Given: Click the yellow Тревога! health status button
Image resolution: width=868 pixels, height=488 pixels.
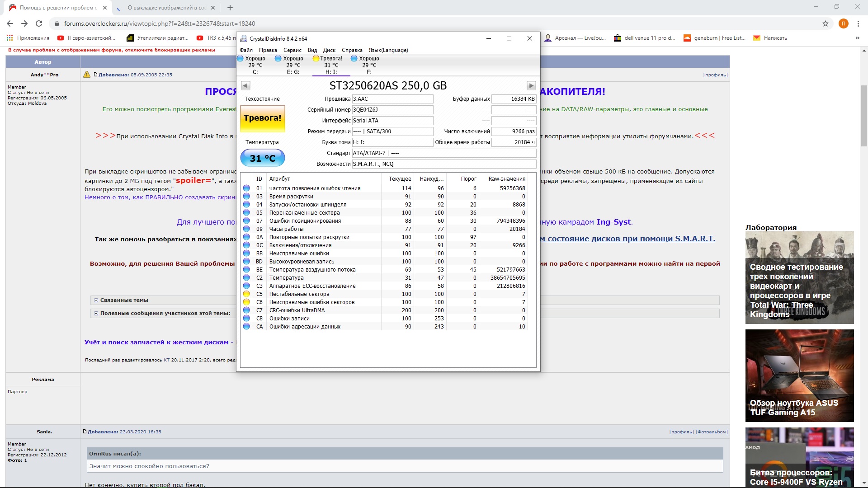Looking at the screenshot, I should pos(262,118).
